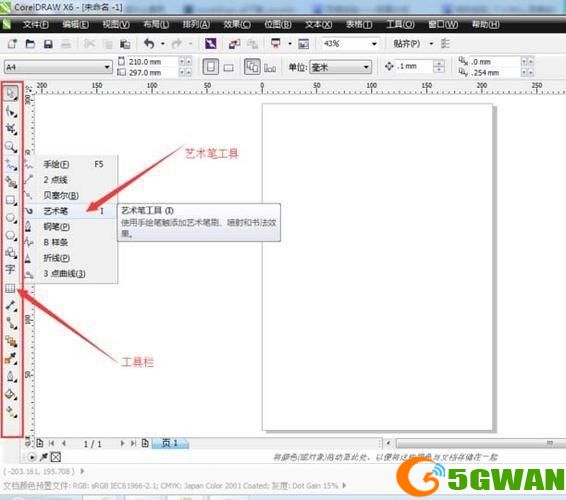
Task: Choose 钢笔(P) from the flyout
Action: (x=71, y=227)
